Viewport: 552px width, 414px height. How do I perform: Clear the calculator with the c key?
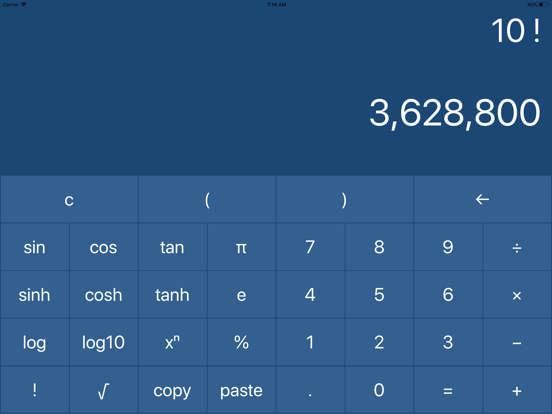tap(69, 200)
